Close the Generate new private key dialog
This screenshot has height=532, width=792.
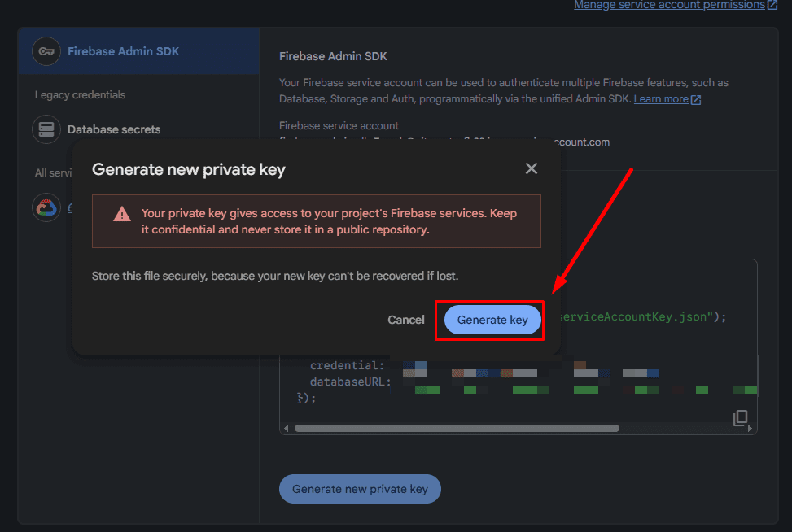tap(532, 168)
